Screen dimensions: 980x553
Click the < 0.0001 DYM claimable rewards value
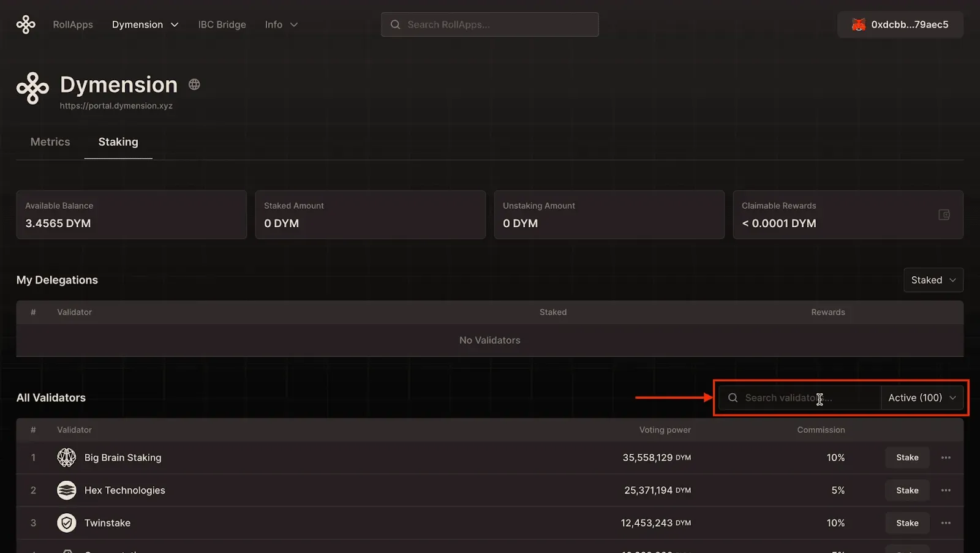click(778, 224)
